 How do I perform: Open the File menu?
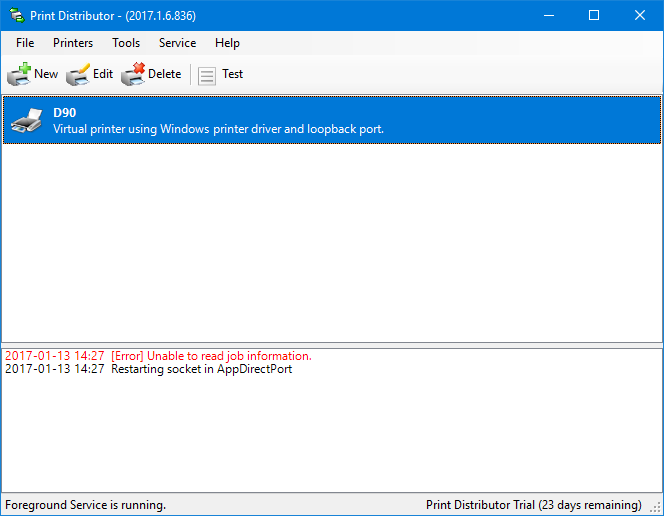[x=25, y=43]
